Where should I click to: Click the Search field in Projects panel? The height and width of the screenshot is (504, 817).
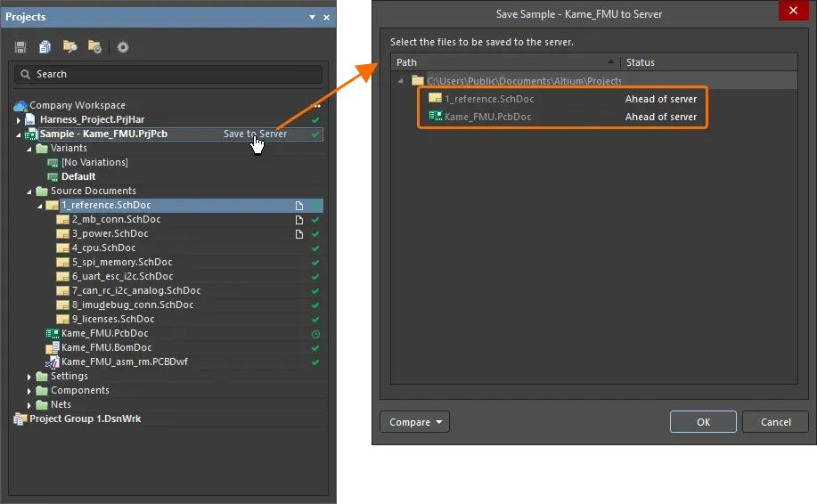168,74
